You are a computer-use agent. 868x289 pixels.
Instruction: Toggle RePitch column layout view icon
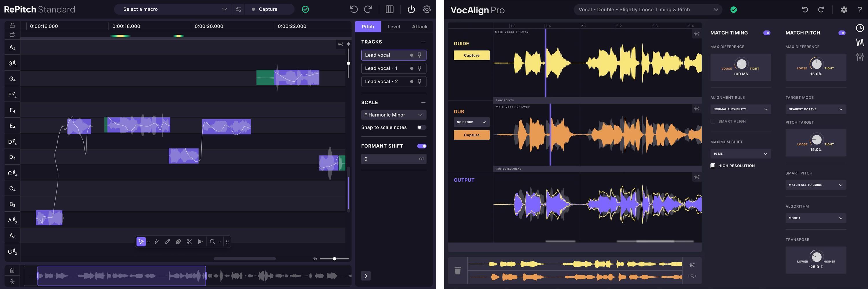click(389, 9)
